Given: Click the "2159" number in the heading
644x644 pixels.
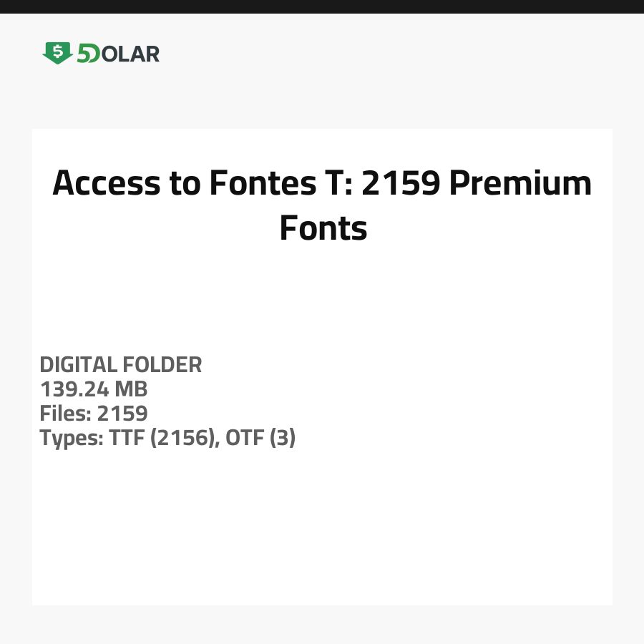Looking at the screenshot, I should point(401,183).
